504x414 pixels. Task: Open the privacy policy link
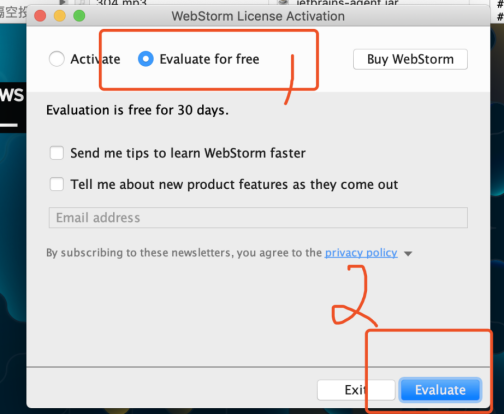[x=361, y=253]
